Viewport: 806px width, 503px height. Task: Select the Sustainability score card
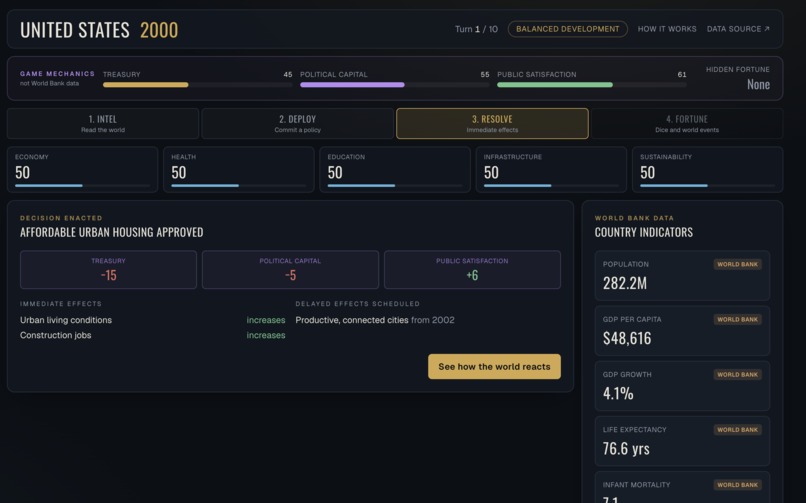707,170
